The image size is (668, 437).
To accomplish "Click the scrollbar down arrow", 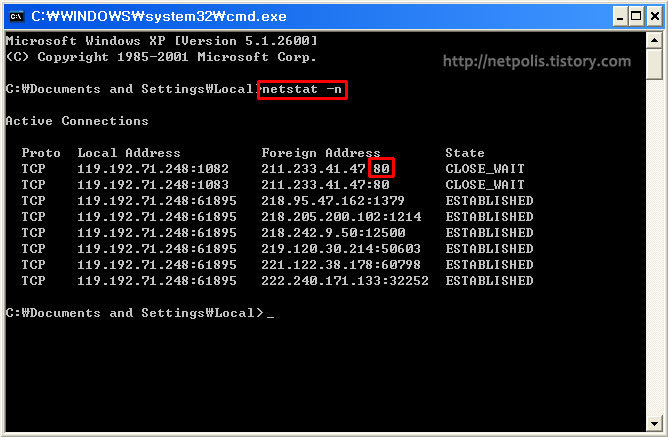I will [x=654, y=424].
